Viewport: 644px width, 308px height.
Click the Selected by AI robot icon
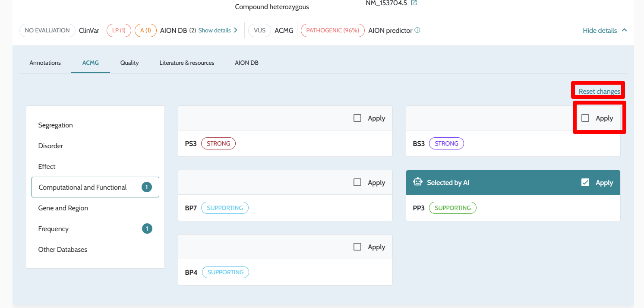pos(417,182)
